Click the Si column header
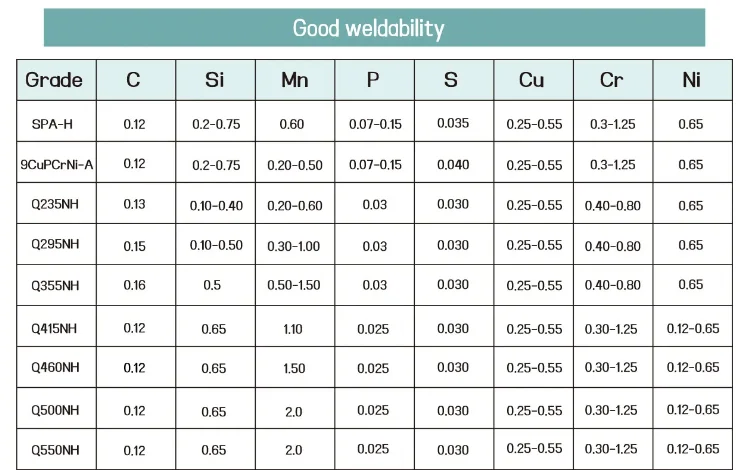752x470 pixels. (x=214, y=80)
